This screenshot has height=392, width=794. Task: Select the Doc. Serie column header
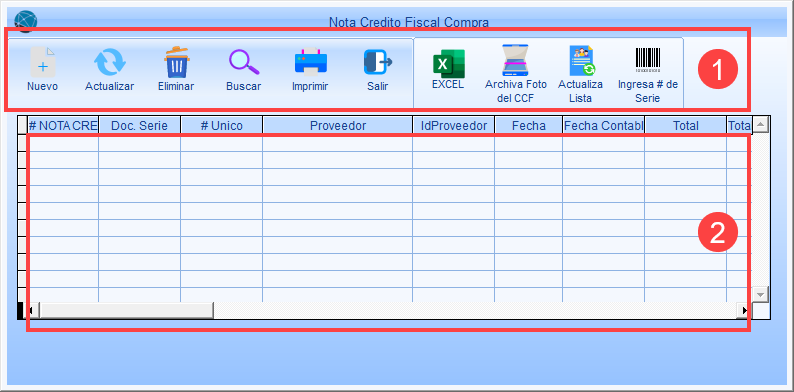pyautogui.click(x=139, y=126)
